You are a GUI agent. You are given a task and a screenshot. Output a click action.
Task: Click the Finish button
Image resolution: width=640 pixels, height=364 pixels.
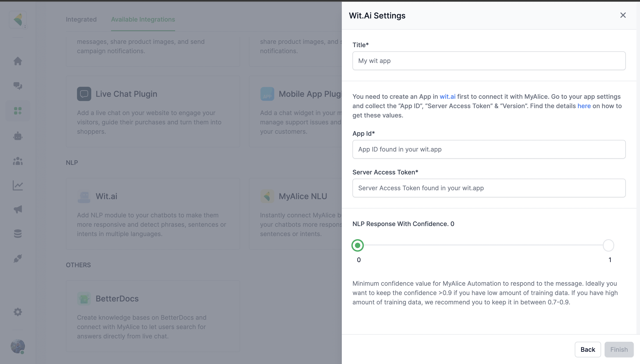619,349
